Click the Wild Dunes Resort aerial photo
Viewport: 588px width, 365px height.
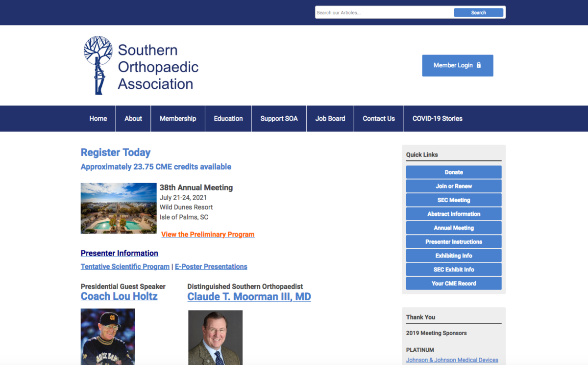click(x=118, y=208)
